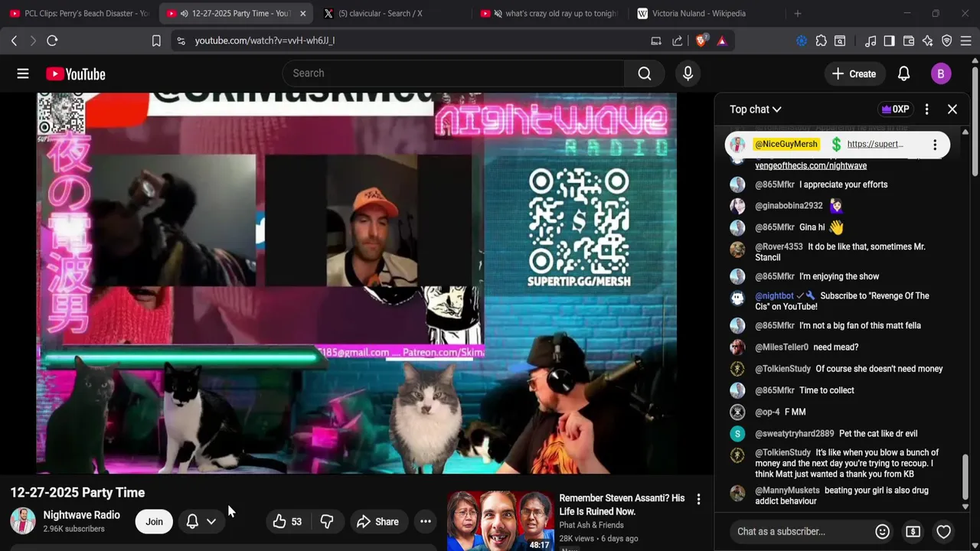This screenshot has width=980, height=551.
Task: Open a new browser tab
Action: (797, 13)
